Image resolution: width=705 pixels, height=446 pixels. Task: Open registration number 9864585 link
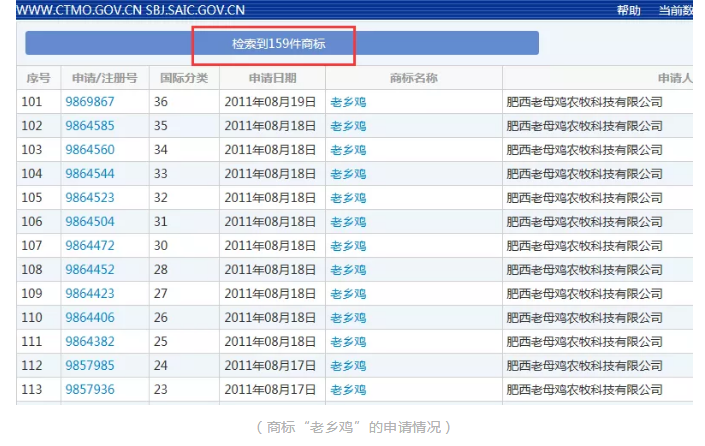pos(89,126)
